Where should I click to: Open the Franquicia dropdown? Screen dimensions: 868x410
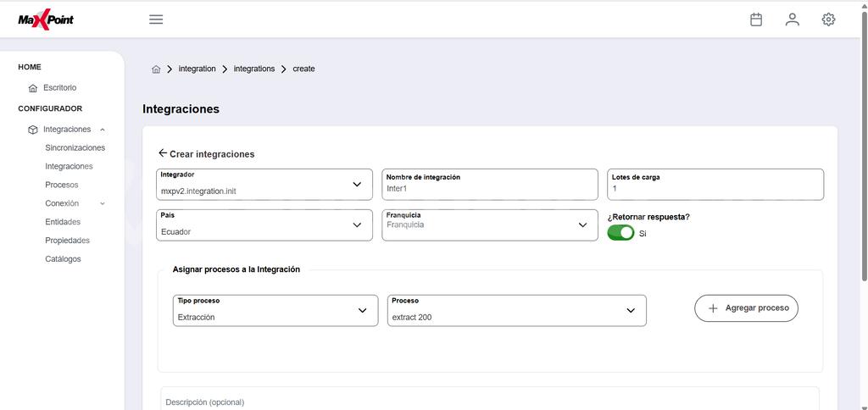coord(490,225)
